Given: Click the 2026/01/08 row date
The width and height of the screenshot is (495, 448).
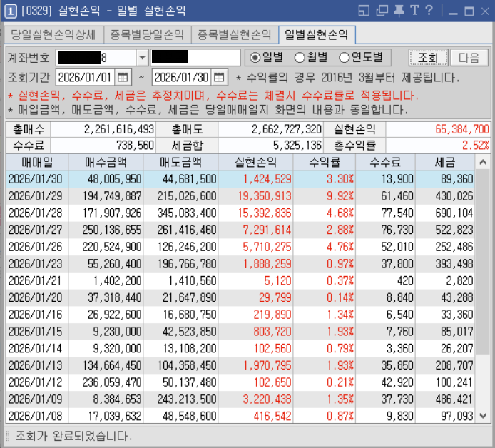Looking at the screenshot, I should tap(36, 416).
